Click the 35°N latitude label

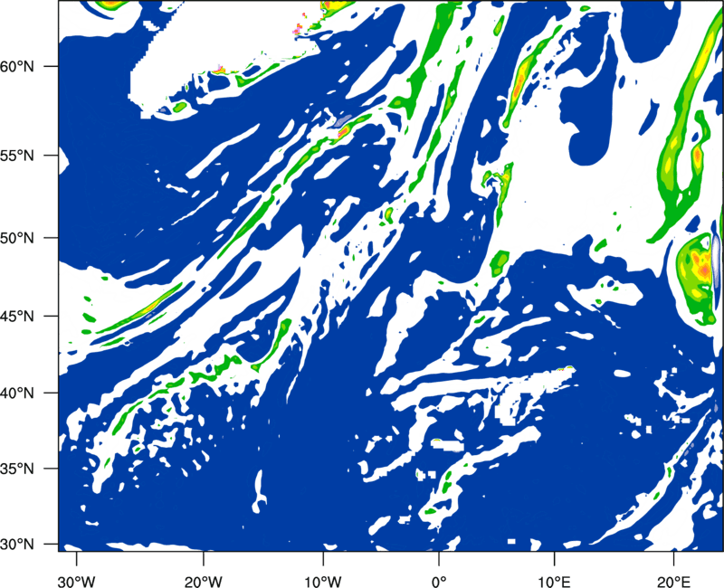[x=17, y=469]
